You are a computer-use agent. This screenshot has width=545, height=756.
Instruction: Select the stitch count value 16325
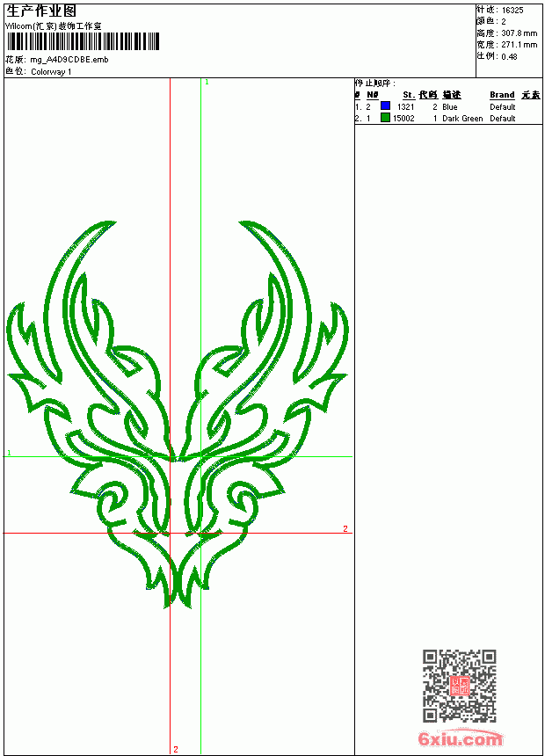[512, 11]
